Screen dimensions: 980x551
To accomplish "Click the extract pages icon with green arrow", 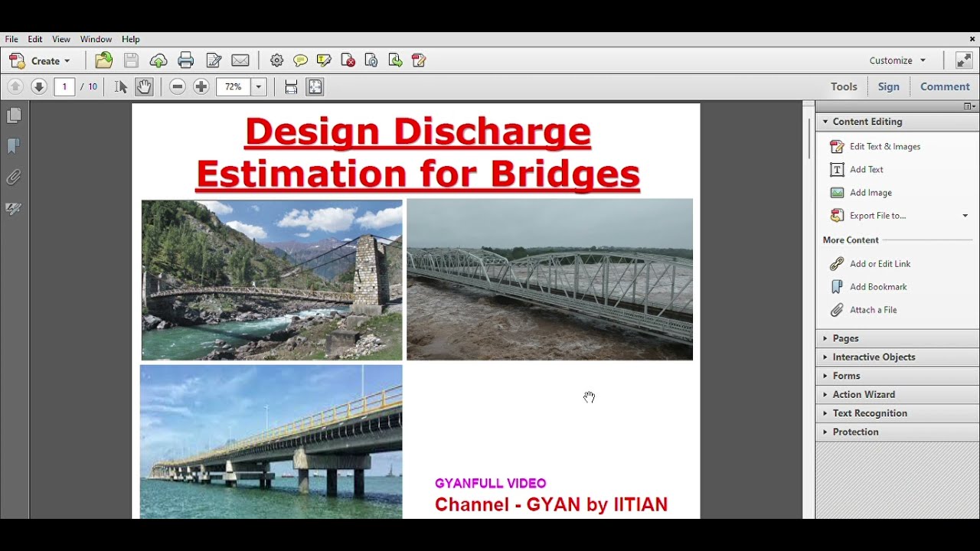I will pyautogui.click(x=395, y=60).
